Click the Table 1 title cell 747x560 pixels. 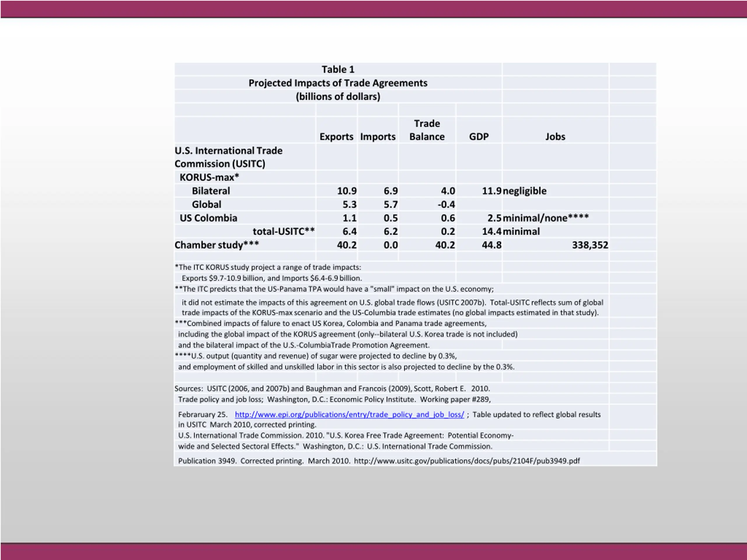[338, 69]
